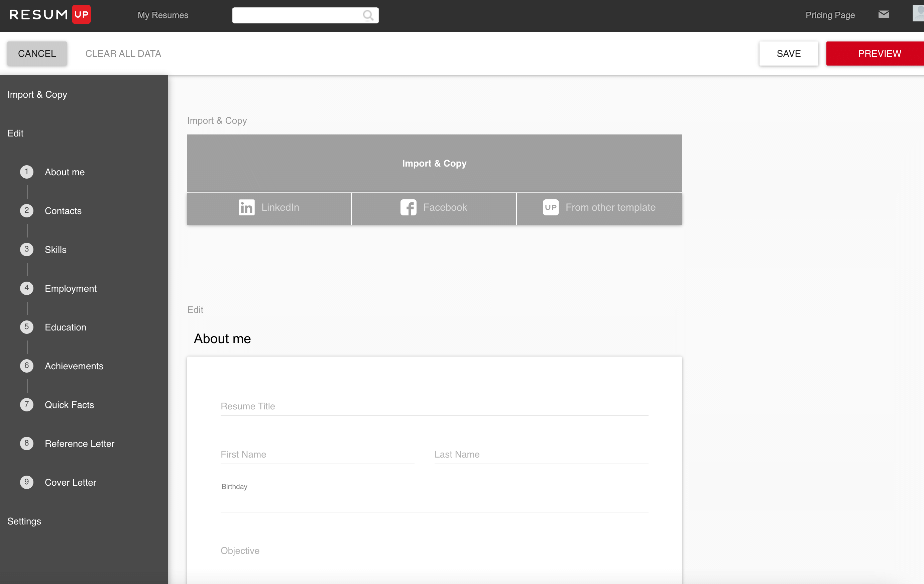Go to Education sidebar section
924x584 pixels.
pos(65,327)
